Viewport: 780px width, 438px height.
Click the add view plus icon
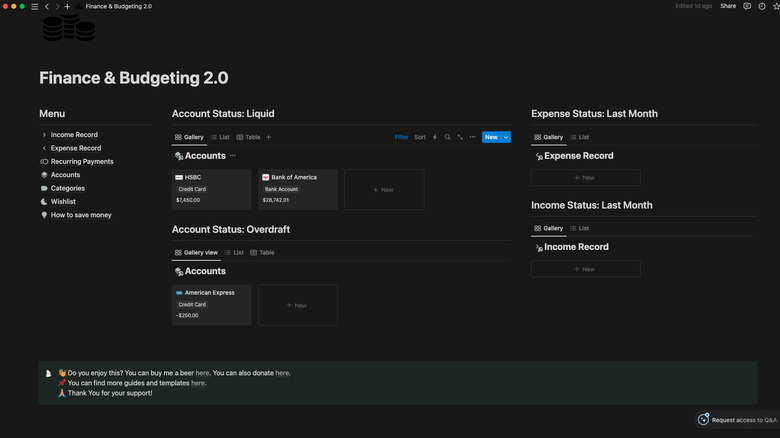click(269, 137)
